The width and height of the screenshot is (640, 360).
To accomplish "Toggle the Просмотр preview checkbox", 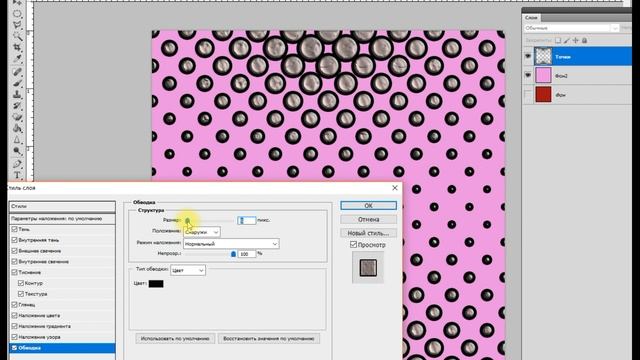I will click(353, 244).
